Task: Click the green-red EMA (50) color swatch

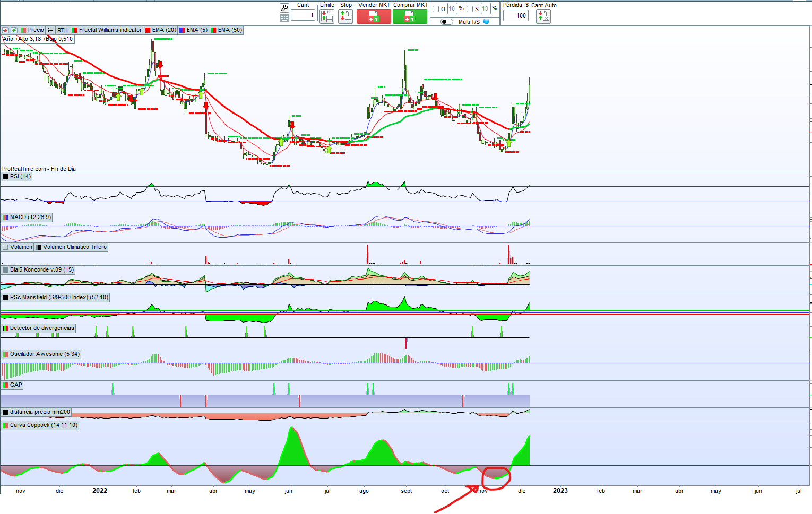Action: [x=213, y=30]
